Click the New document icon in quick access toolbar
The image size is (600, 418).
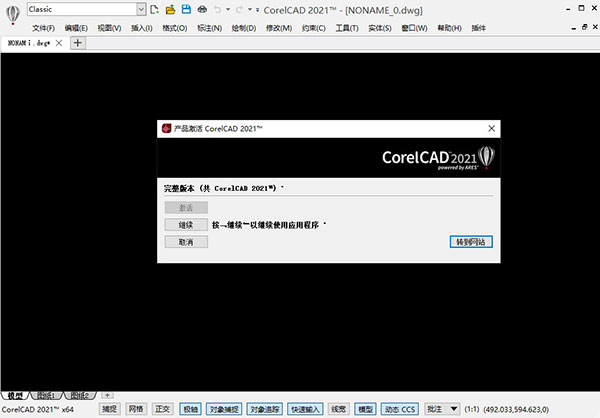tap(155, 9)
